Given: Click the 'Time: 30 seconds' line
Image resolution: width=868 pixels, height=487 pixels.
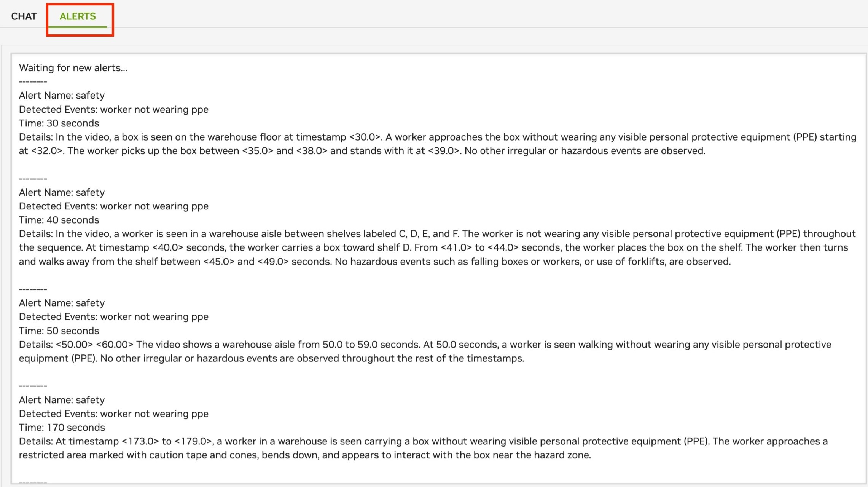Looking at the screenshot, I should point(59,123).
